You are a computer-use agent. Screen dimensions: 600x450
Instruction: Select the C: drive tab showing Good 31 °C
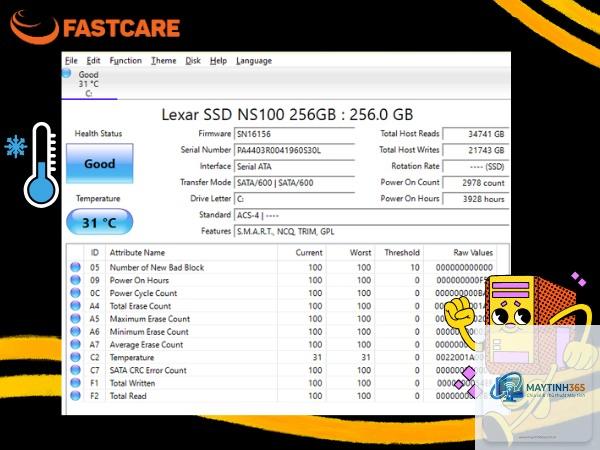[89, 84]
